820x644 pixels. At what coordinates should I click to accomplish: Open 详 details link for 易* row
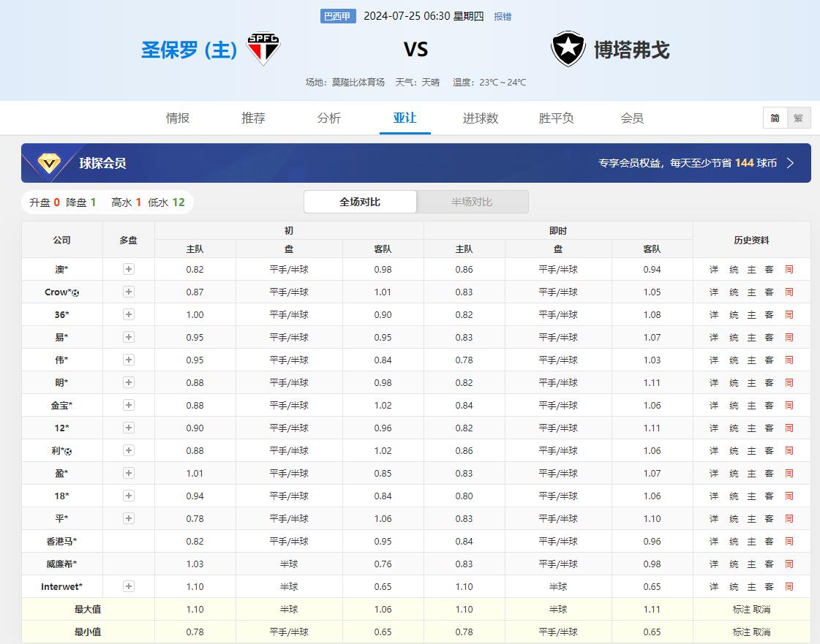(x=713, y=338)
